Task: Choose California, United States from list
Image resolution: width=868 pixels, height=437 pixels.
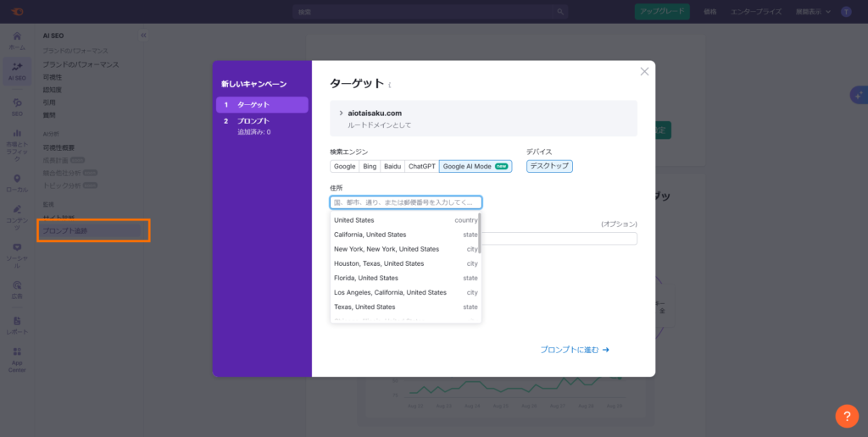Action: pos(370,235)
